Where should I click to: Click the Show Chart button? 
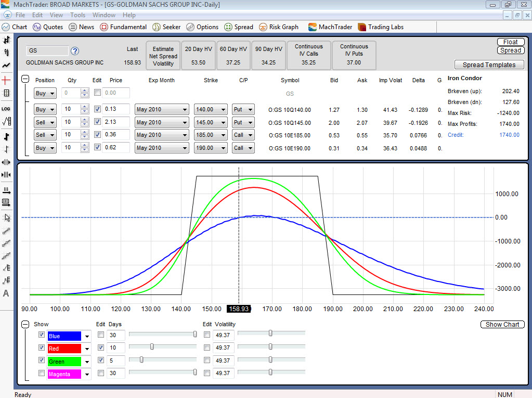pos(502,324)
